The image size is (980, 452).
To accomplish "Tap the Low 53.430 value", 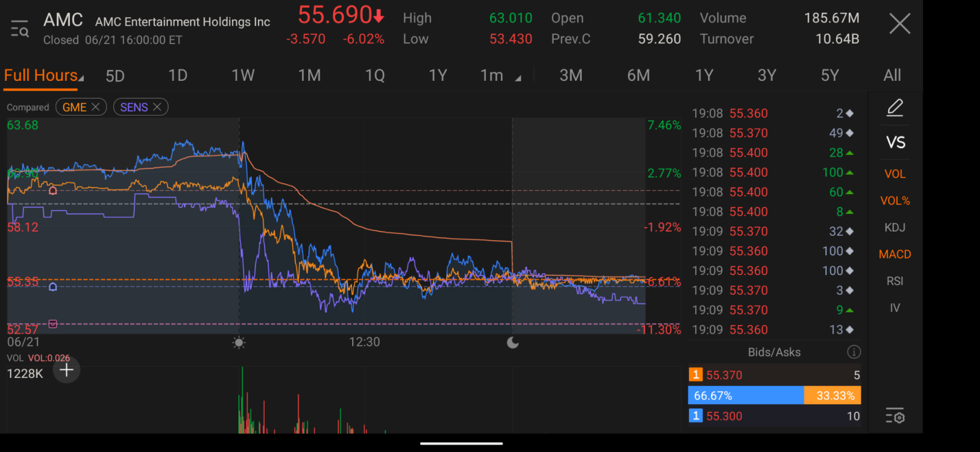I will pos(511,39).
